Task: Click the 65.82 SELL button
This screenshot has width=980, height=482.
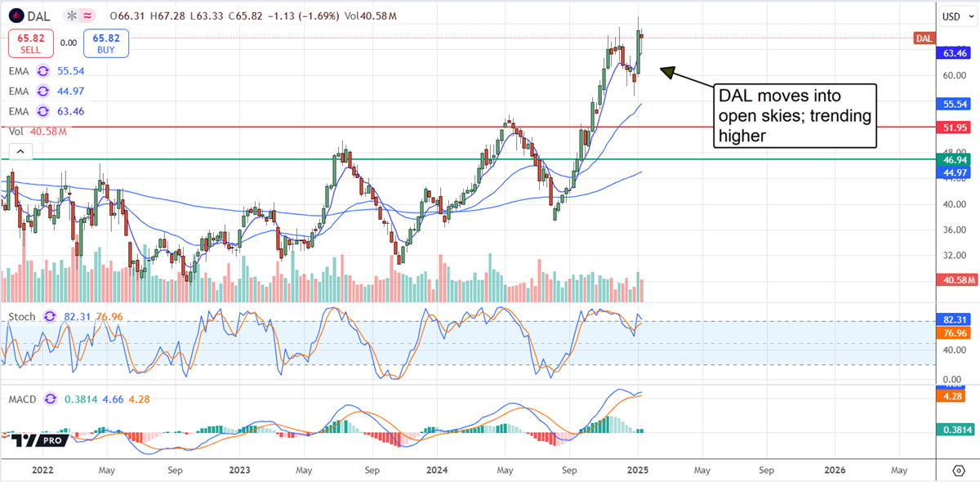Action: pyautogui.click(x=32, y=42)
